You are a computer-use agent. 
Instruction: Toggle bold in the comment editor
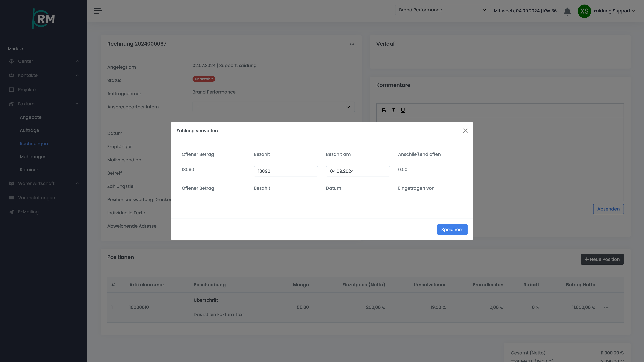click(384, 110)
